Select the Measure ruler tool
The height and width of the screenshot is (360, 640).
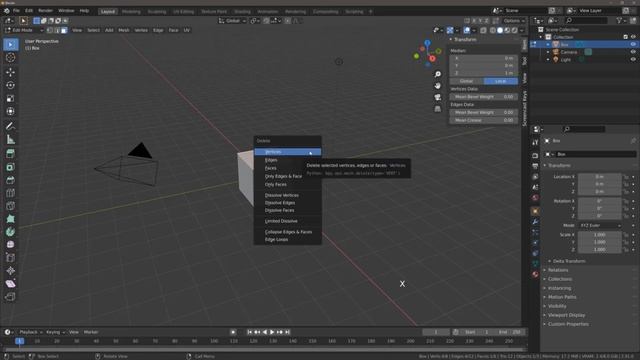pyautogui.click(x=11, y=140)
